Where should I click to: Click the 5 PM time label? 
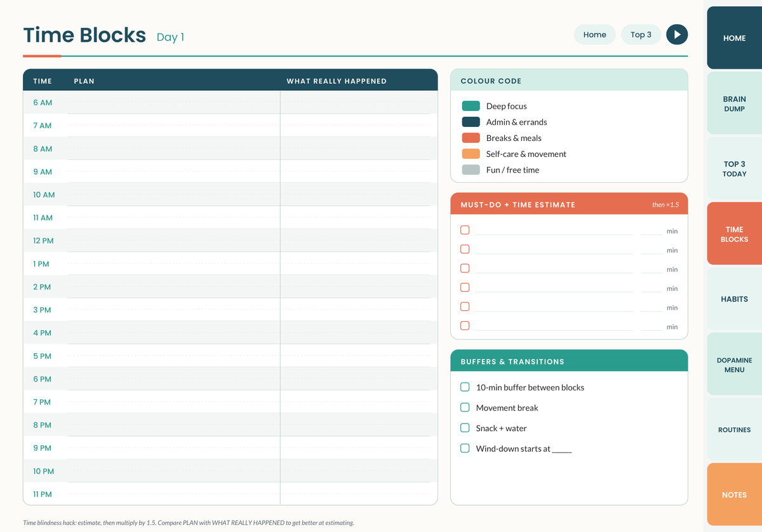pos(42,356)
